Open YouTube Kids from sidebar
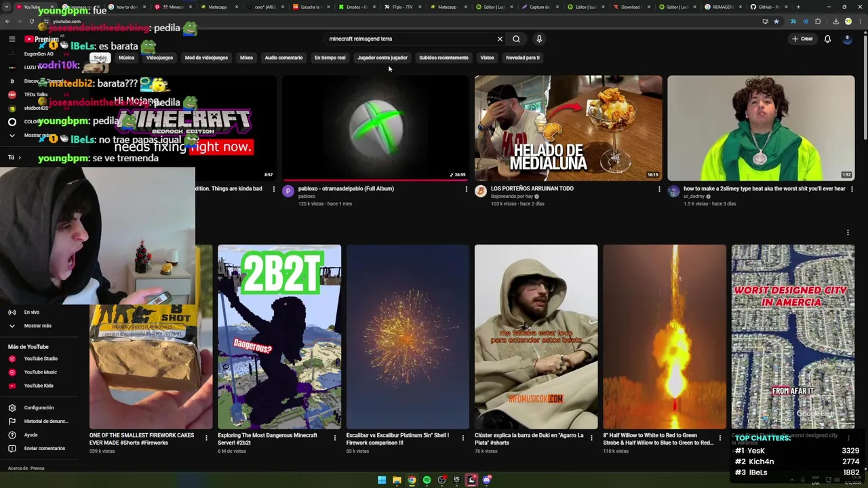Viewport: 868px width, 488px height. (41, 386)
